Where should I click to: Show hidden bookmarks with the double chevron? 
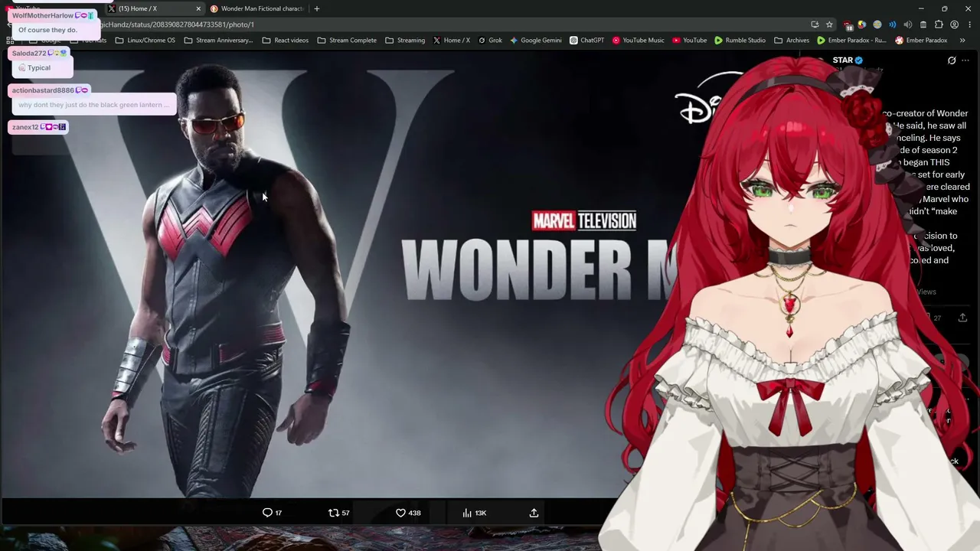pyautogui.click(x=962, y=41)
